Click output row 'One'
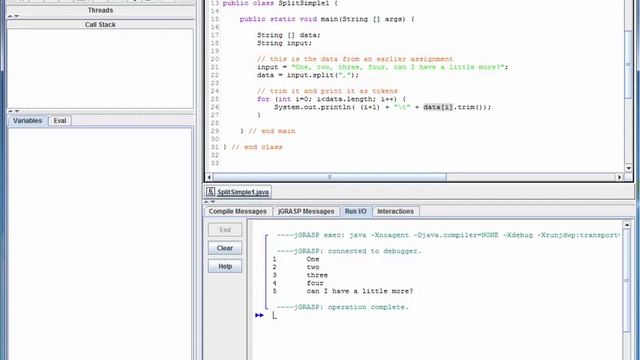Image resolution: width=640 pixels, height=360 pixels. click(313, 259)
